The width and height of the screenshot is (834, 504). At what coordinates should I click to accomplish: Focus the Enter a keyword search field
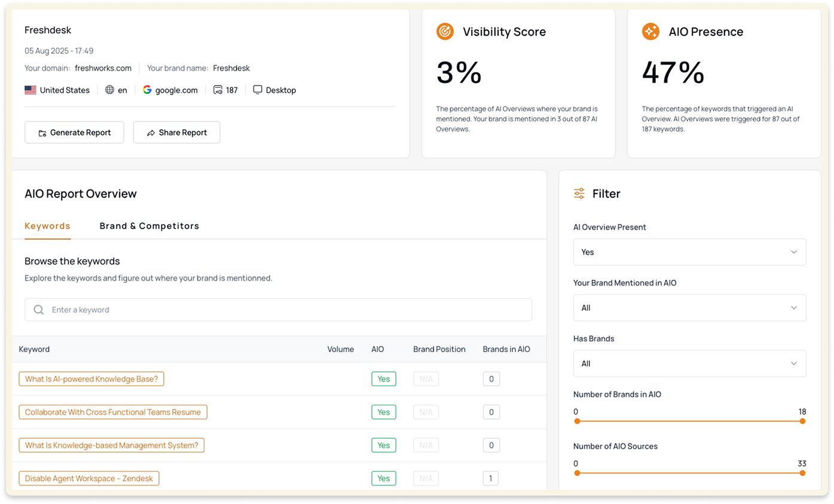278,310
